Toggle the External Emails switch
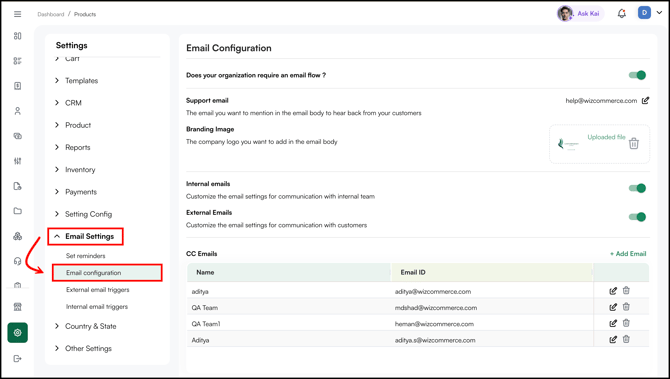The image size is (670, 379). pos(637,217)
